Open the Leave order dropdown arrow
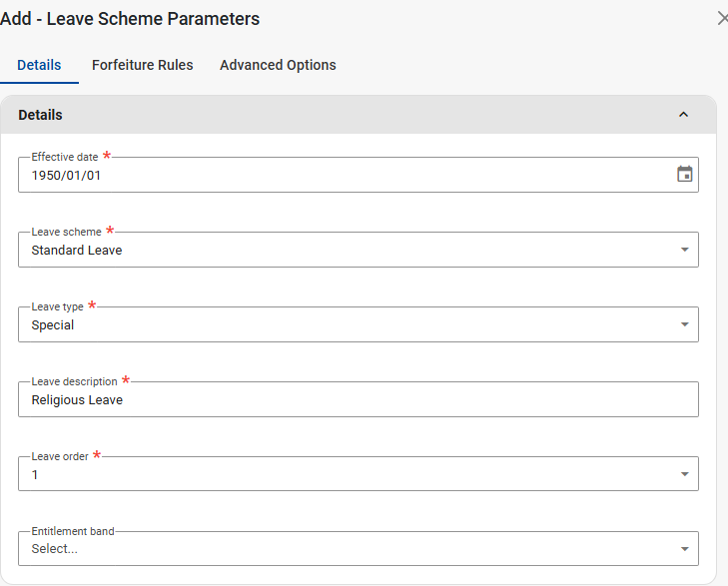The width and height of the screenshot is (728, 586). click(x=684, y=474)
